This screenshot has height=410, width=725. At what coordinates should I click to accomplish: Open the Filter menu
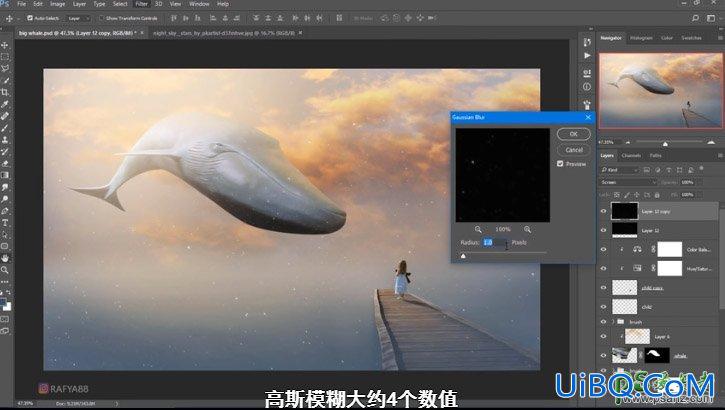[141, 4]
